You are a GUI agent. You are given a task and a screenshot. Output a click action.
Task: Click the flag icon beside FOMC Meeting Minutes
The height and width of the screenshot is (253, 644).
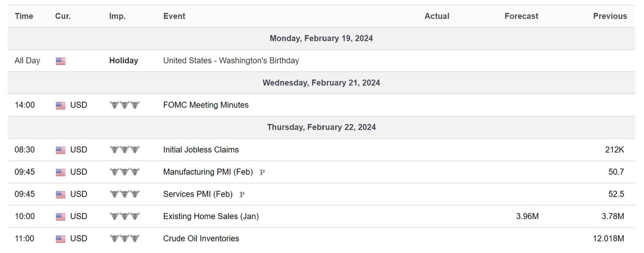[x=60, y=105]
